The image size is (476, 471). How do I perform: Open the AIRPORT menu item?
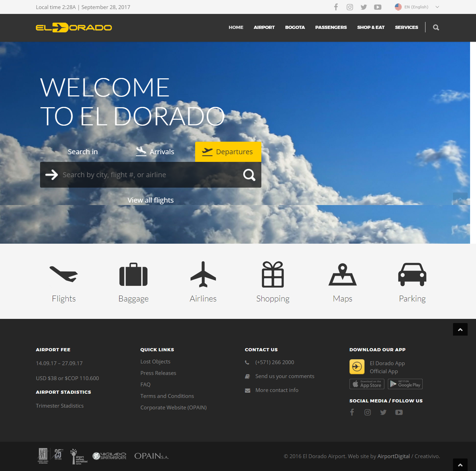(x=264, y=27)
